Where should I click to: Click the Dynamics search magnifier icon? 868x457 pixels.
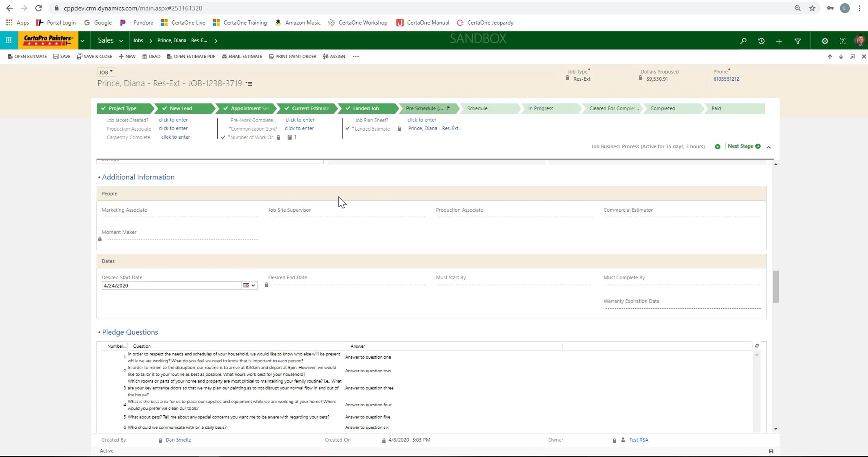click(x=743, y=41)
